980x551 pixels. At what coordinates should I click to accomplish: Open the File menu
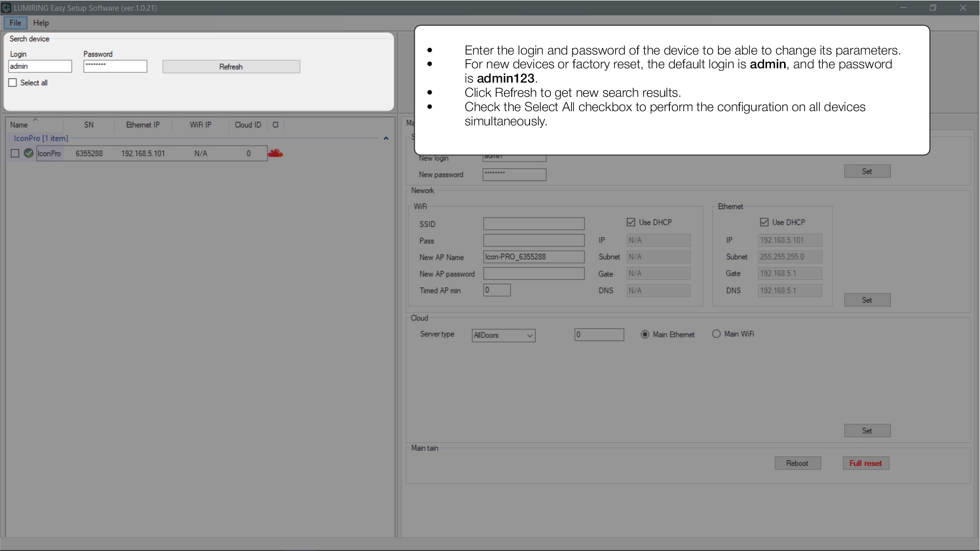[x=15, y=23]
